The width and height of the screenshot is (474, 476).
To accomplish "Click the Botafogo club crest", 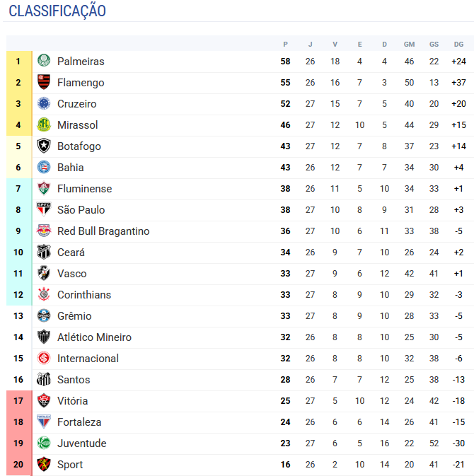I will click(x=44, y=146).
